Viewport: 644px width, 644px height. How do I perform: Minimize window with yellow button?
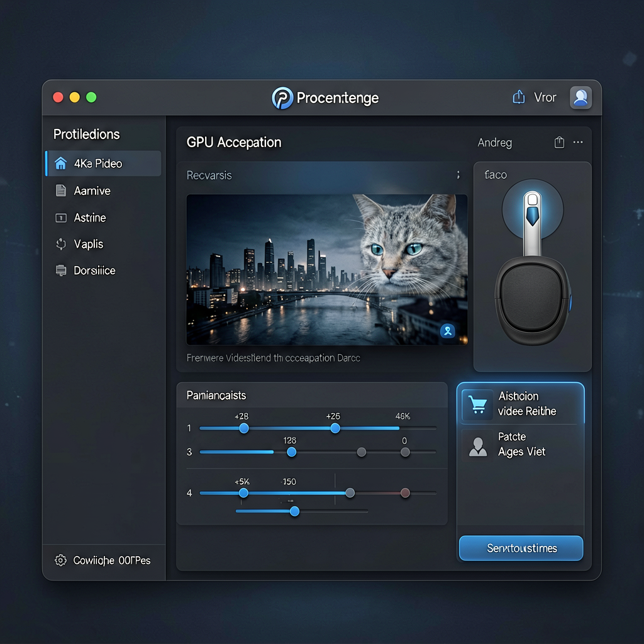click(74, 97)
